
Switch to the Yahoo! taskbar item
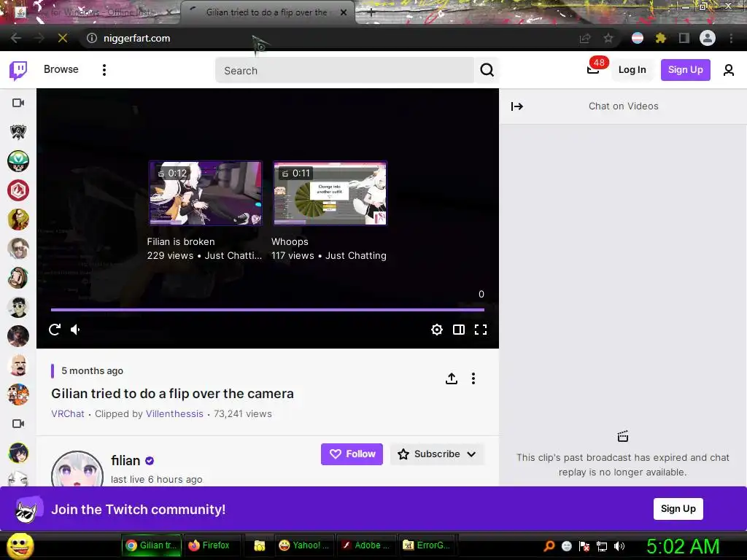click(304, 545)
